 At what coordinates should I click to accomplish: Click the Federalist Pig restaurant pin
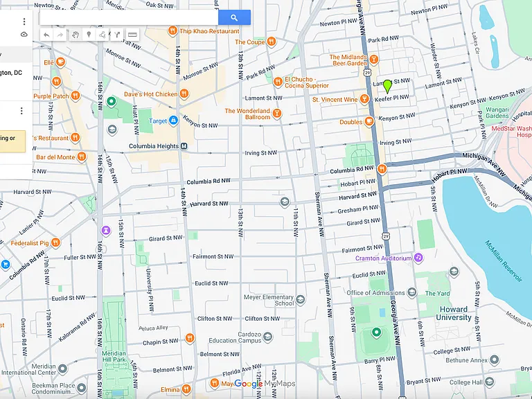(x=55, y=242)
